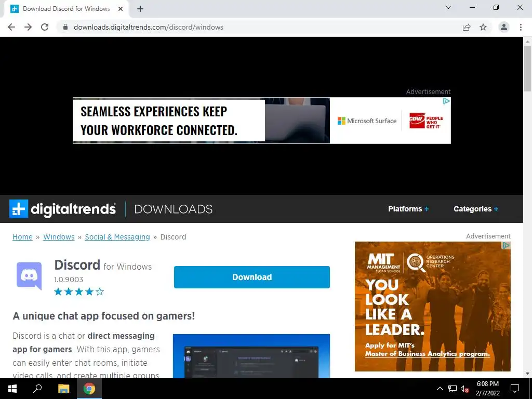Viewport: 532px width, 399px height.
Task: Open Windows taskbar search
Action: (x=37, y=389)
